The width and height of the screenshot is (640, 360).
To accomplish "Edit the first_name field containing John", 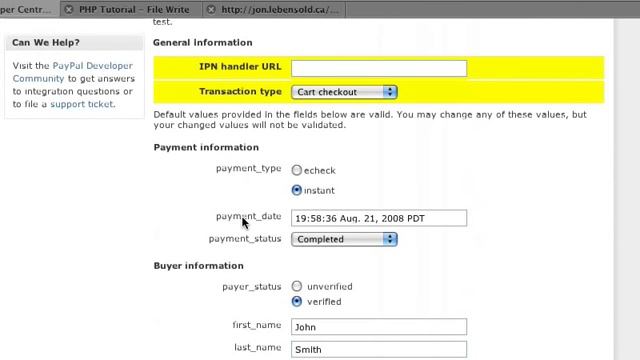I will click(x=379, y=327).
